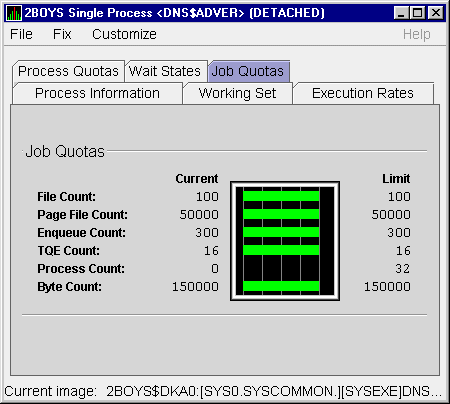Open the Help menu
Screen dimensions: 450x404
click(x=416, y=34)
